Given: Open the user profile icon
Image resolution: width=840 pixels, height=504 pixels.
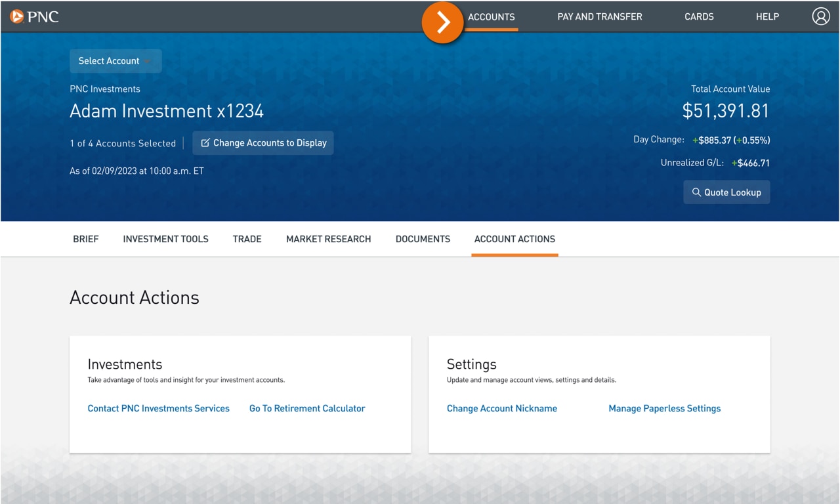Looking at the screenshot, I should 820,16.
